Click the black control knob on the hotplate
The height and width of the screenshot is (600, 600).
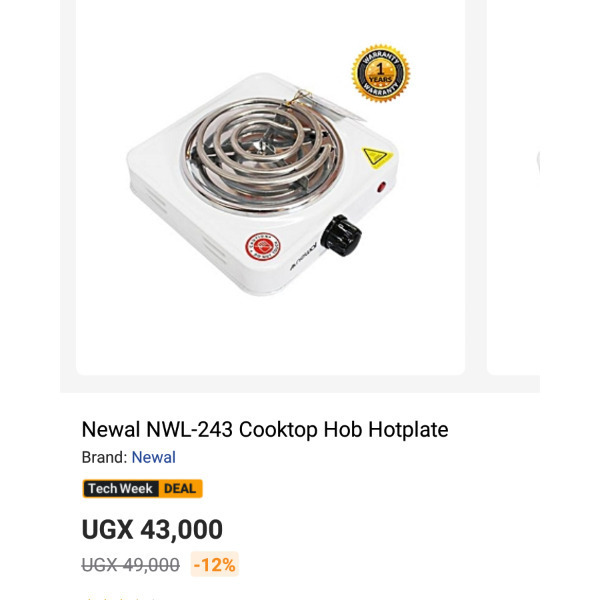pyautogui.click(x=341, y=236)
